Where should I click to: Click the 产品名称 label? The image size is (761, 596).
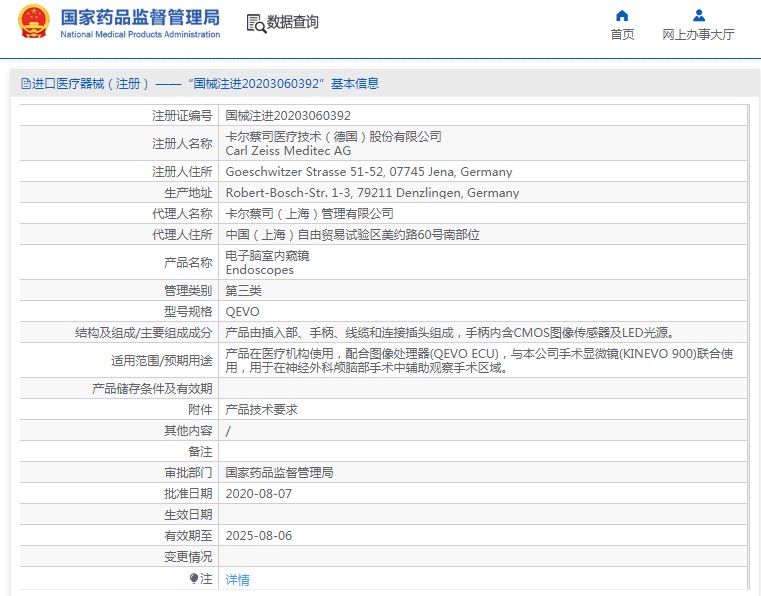pyautogui.click(x=188, y=263)
